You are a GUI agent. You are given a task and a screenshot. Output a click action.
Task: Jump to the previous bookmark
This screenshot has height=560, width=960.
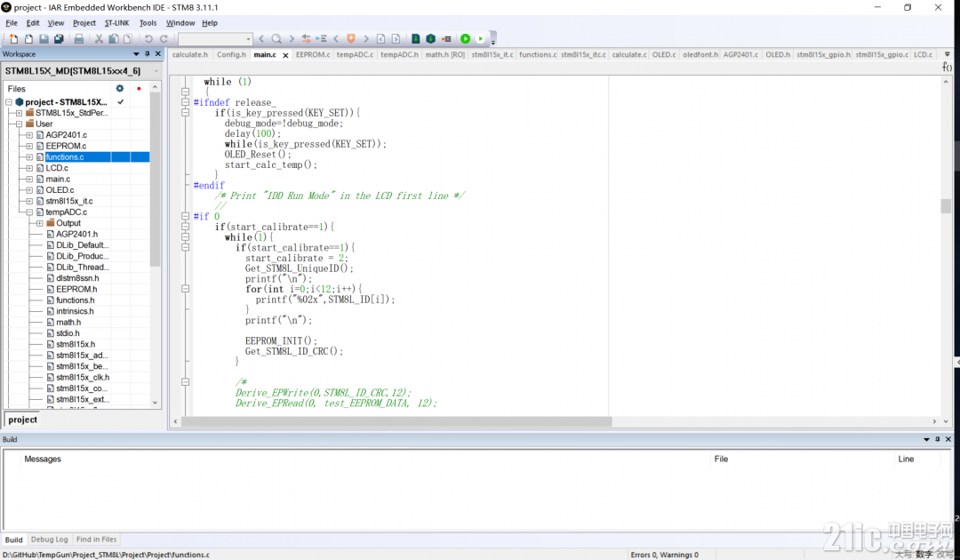(x=336, y=38)
